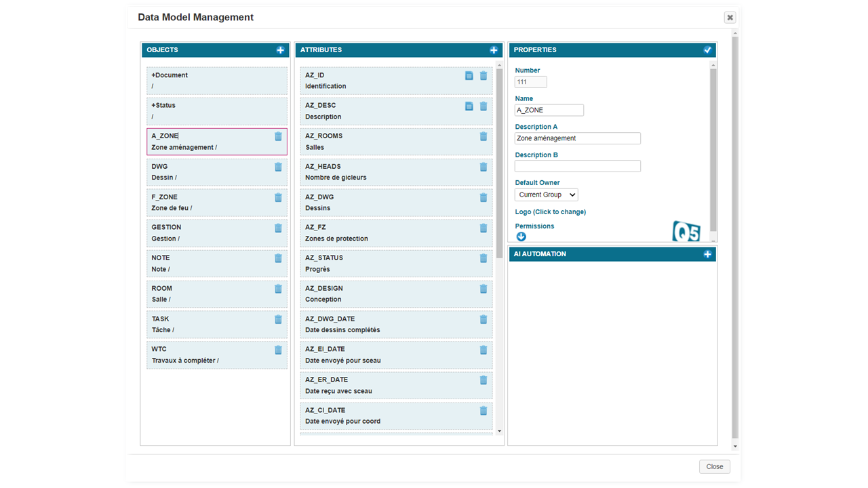Expand Permissions with the down arrow
Image resolution: width=868 pixels, height=488 pixels.
pyautogui.click(x=521, y=237)
